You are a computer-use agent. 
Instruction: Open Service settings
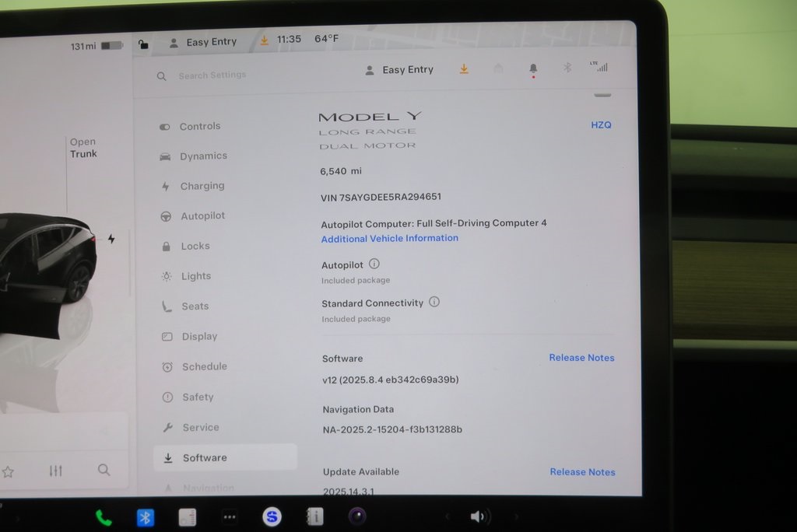coord(191,427)
